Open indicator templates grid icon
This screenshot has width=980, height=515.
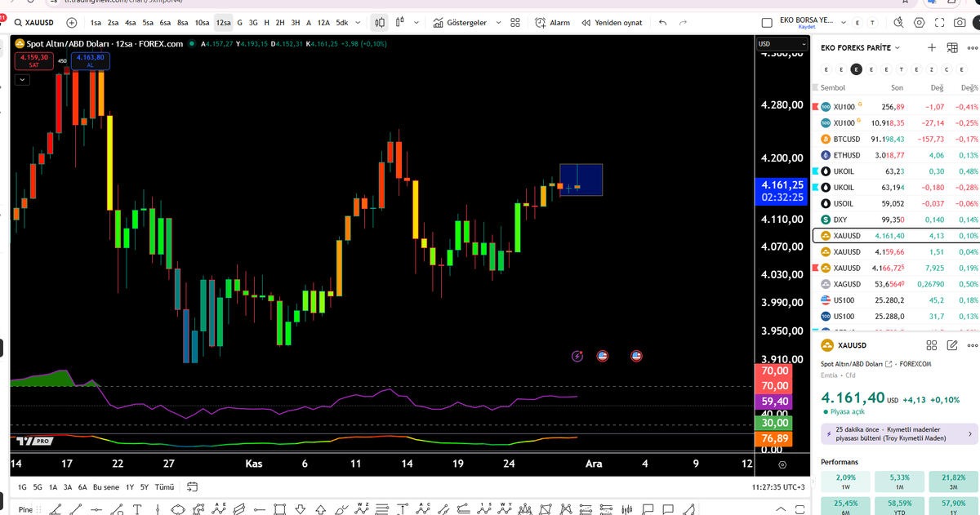515,23
